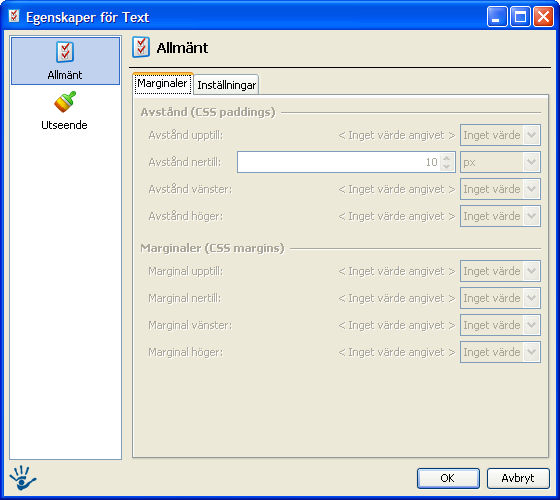Switch to the Inställningar tab
The width and height of the screenshot is (560, 500).
(x=226, y=85)
